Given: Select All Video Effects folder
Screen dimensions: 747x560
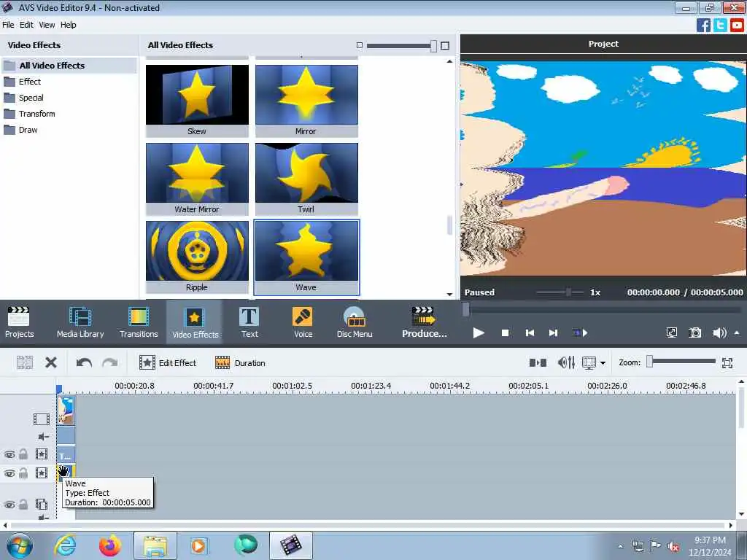Looking at the screenshot, I should point(69,65).
